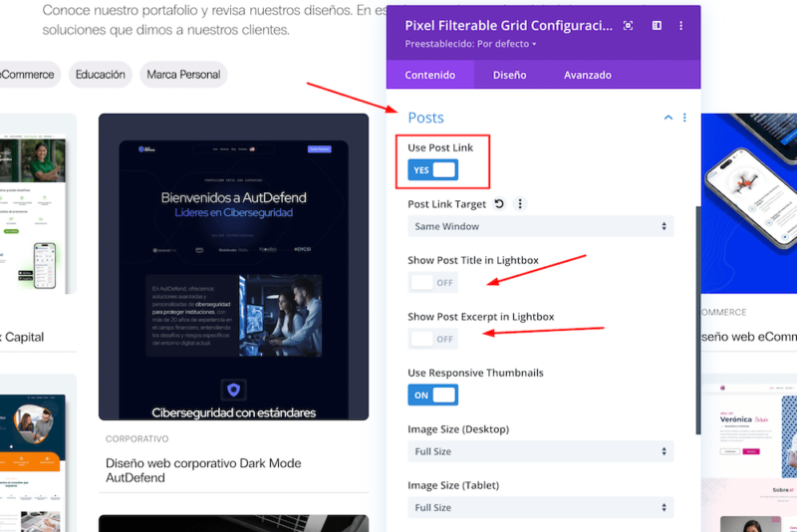Filter portfolio by Marca Personal
Image resolution: width=797 pixels, height=532 pixels.
click(x=183, y=75)
